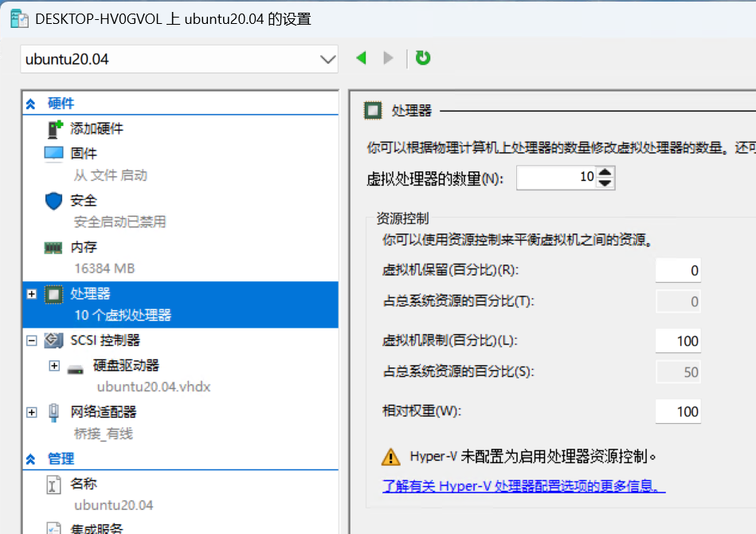The height and width of the screenshot is (534, 756).
Task: Click the green back navigation arrow
Action: (361, 58)
